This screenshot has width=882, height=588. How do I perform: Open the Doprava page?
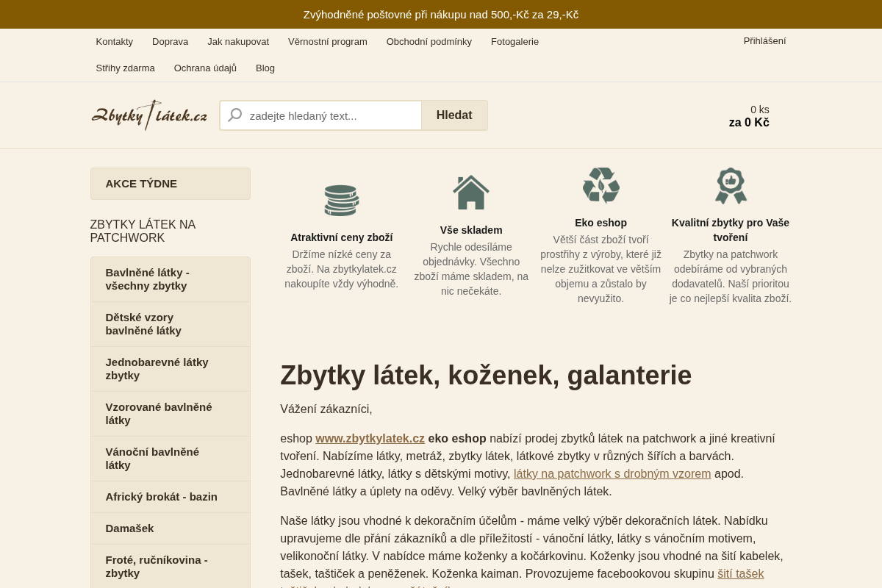coord(171,42)
